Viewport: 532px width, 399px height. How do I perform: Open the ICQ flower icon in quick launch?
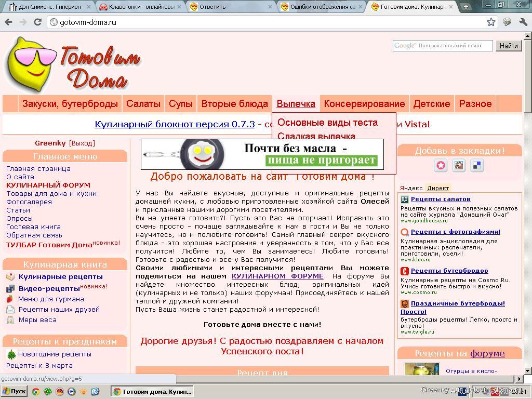(47, 392)
